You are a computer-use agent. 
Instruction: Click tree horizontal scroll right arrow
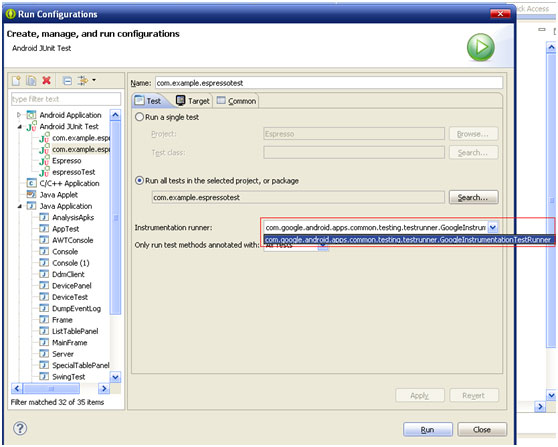(x=104, y=388)
